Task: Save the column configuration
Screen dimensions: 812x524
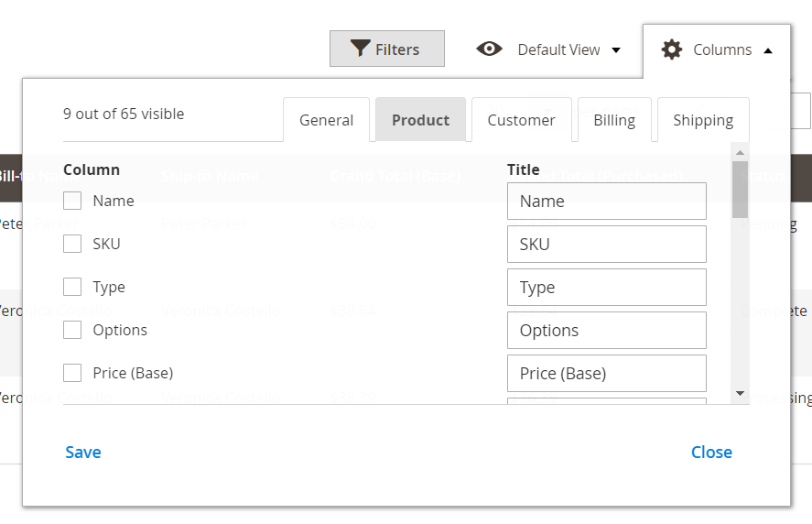Action: [83, 452]
